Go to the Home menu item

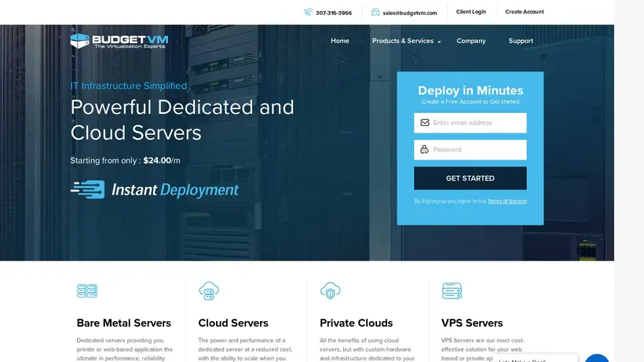340,41
